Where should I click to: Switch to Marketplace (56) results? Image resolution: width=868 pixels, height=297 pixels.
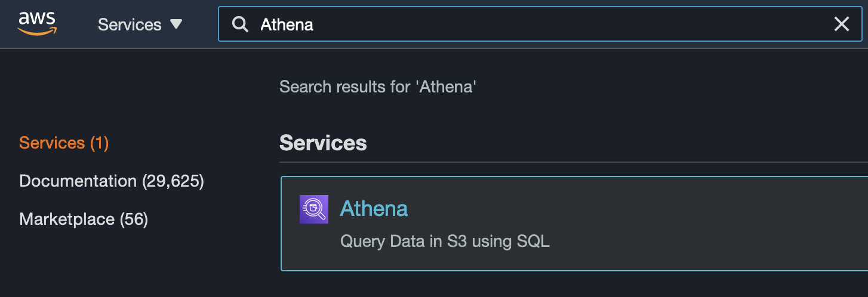coord(84,219)
